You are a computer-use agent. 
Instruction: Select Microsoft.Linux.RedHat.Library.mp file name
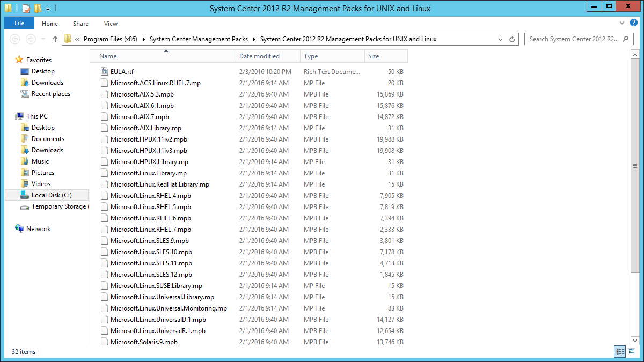tap(160, 184)
